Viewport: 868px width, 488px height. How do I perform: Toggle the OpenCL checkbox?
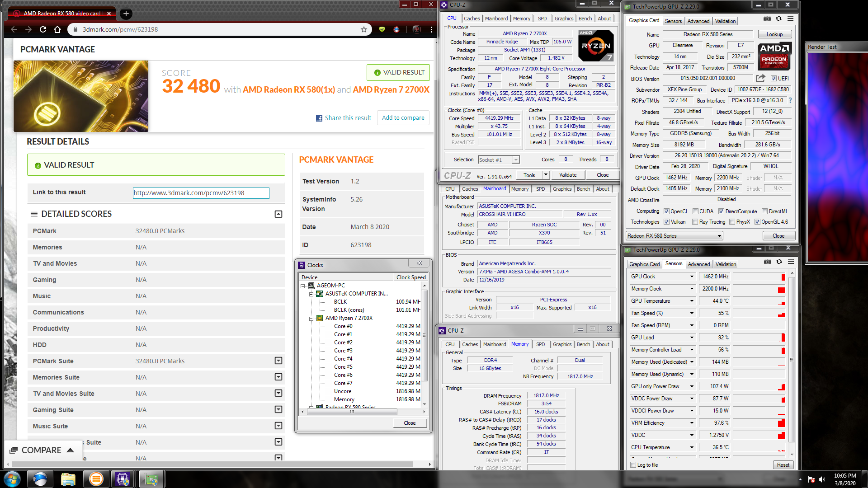coord(666,211)
